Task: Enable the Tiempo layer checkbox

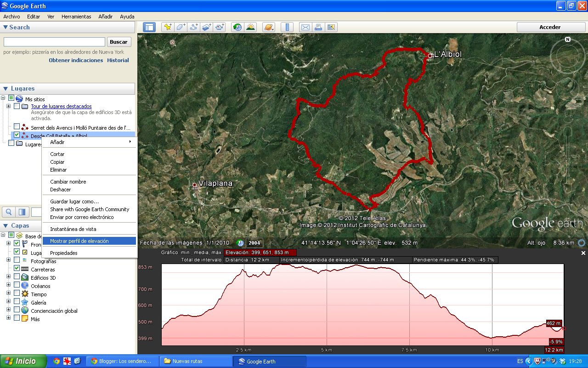Action: click(17, 293)
